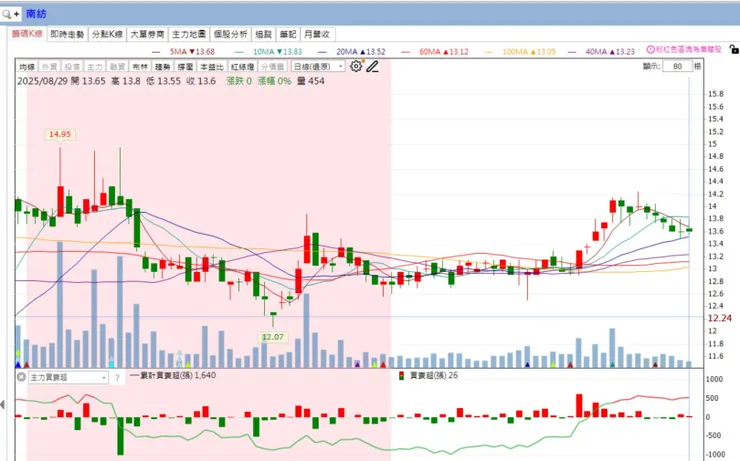
Task: Toggle the 外資 overlay button
Action: coord(50,67)
